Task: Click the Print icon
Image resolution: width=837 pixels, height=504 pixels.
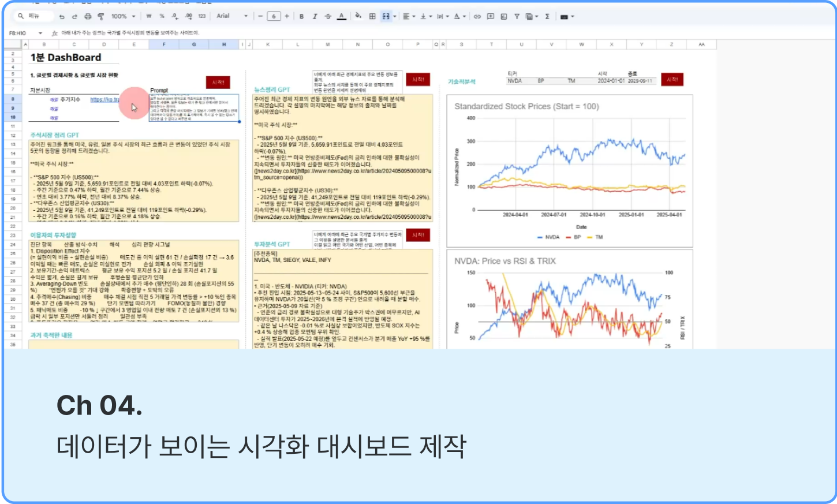Action: click(x=88, y=16)
